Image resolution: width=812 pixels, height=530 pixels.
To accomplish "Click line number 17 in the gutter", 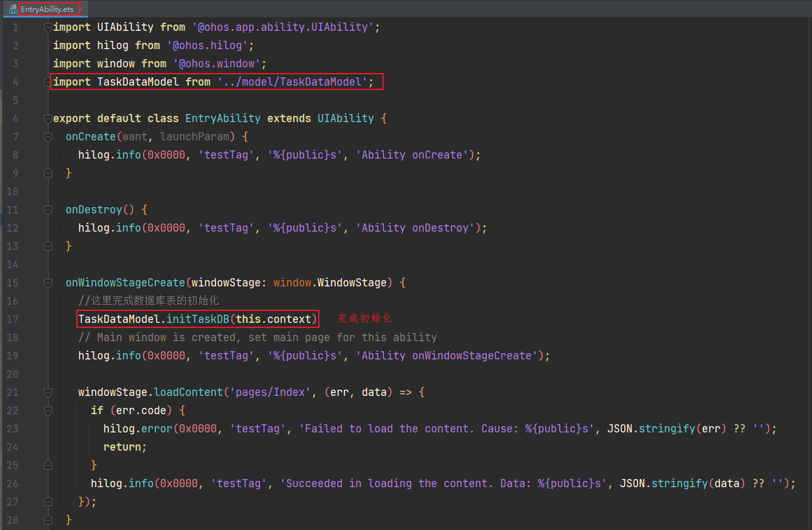I will click(13, 319).
